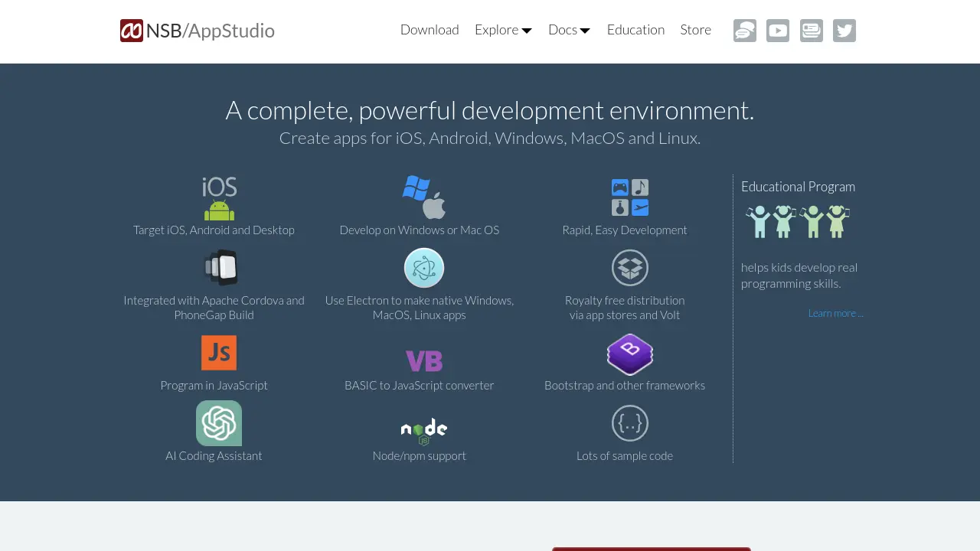
Task: Click the NSB/AppStudio logo icon
Action: 132,31
